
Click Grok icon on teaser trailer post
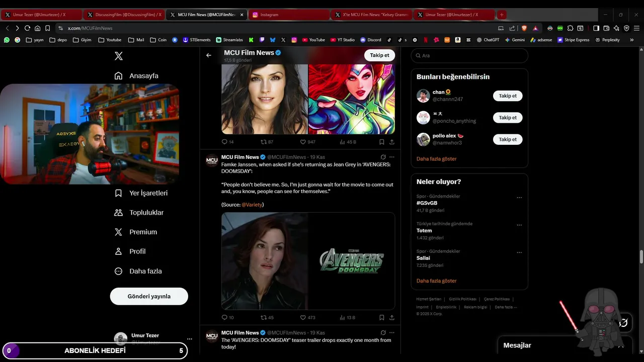[x=383, y=333]
